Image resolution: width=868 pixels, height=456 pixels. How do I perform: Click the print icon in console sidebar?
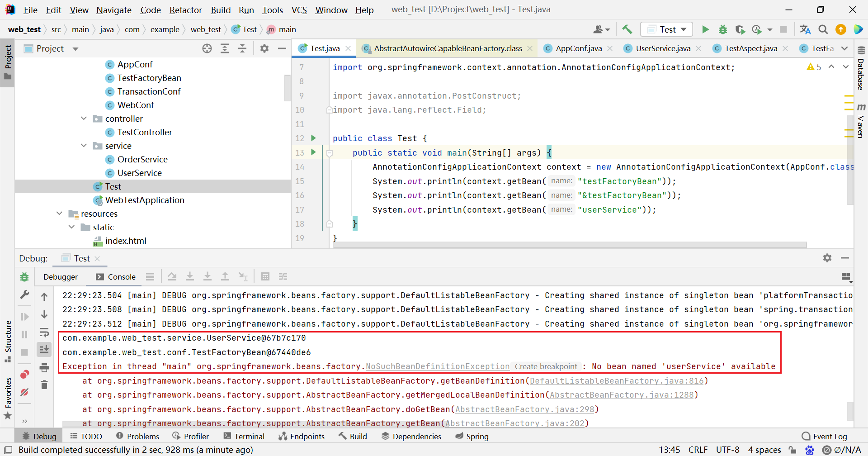pyautogui.click(x=44, y=367)
